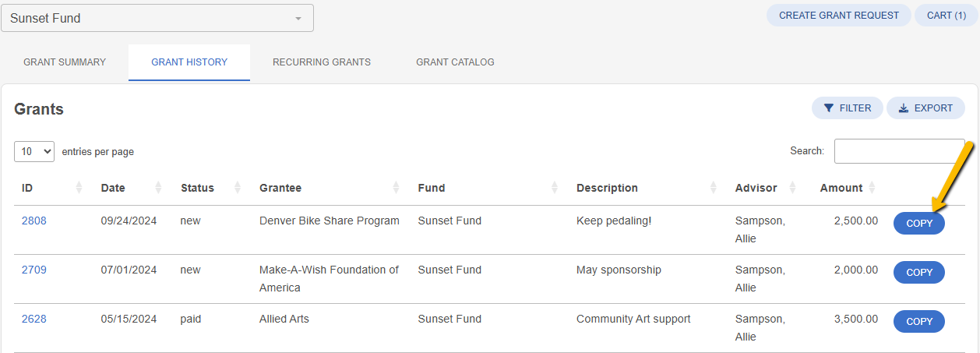Sort by Advisor column arrows
The width and height of the screenshot is (980, 353).
792,188
